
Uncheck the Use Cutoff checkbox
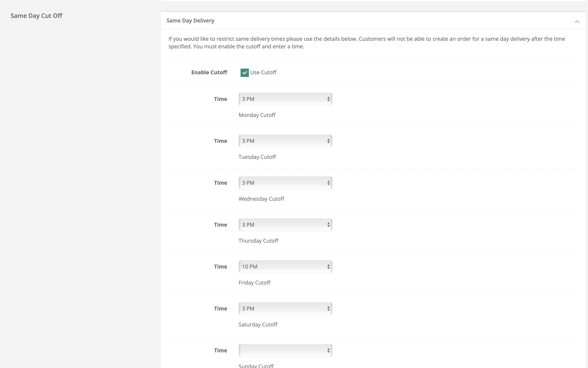244,73
